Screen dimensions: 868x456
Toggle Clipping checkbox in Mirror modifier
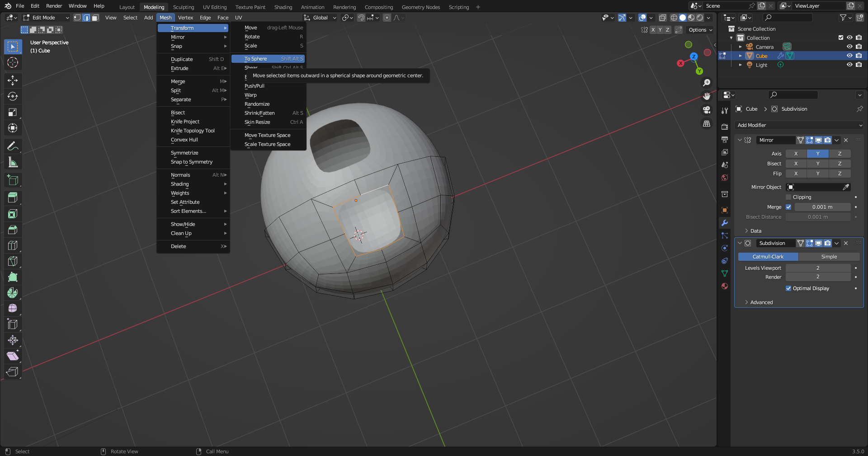[x=788, y=197]
